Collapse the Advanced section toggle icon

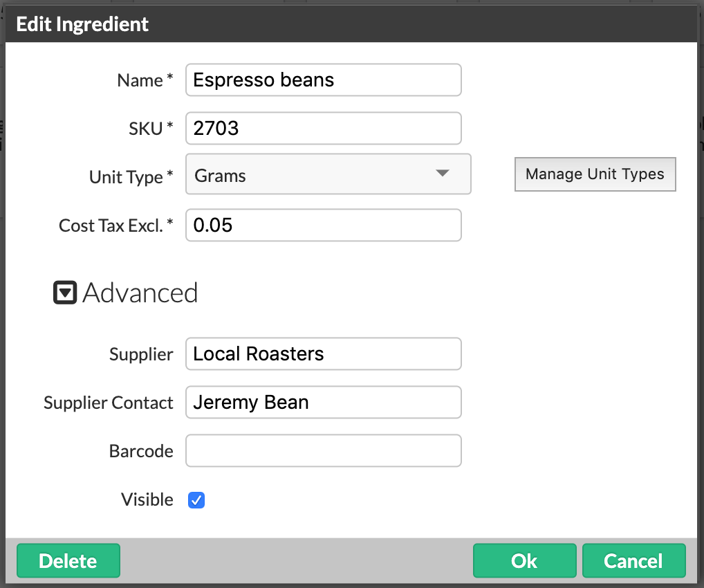click(65, 293)
